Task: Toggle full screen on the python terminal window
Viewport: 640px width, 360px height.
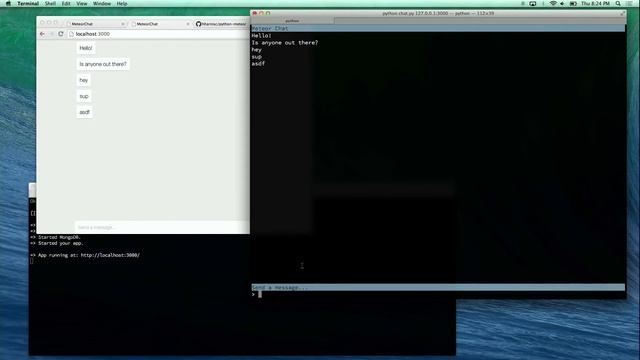Action: pos(622,13)
